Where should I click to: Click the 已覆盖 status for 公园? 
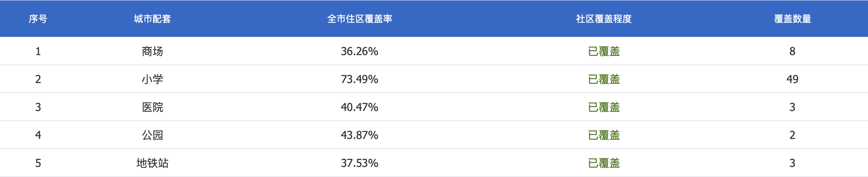click(x=604, y=135)
